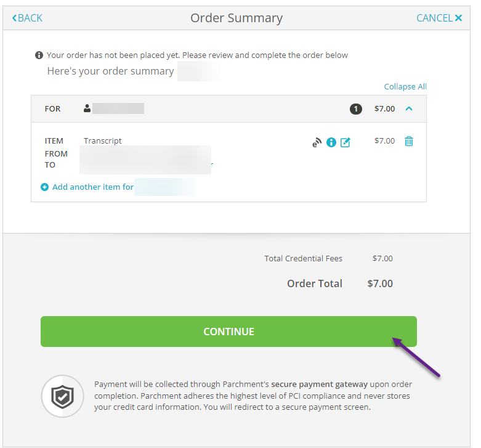The width and height of the screenshot is (481, 448).
Task: Click the Total Credential Fees label
Action: click(x=303, y=259)
